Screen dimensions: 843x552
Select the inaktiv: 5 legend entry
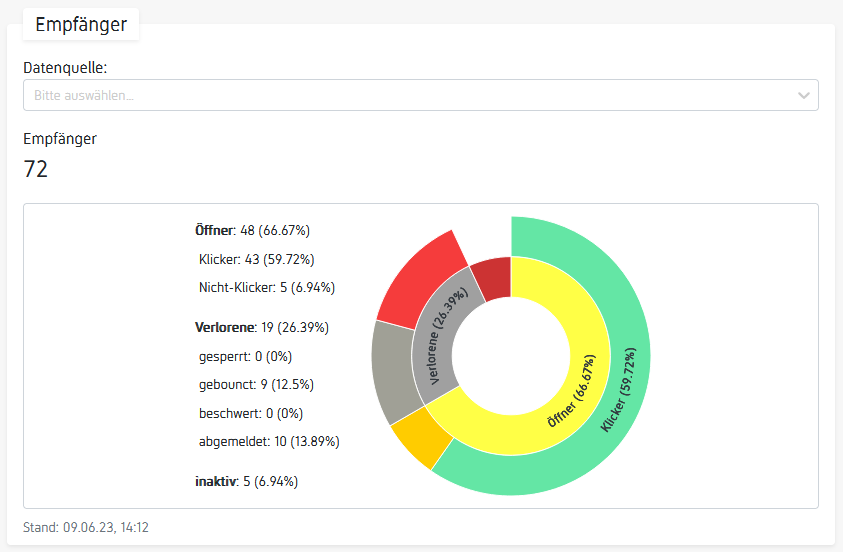(x=246, y=481)
